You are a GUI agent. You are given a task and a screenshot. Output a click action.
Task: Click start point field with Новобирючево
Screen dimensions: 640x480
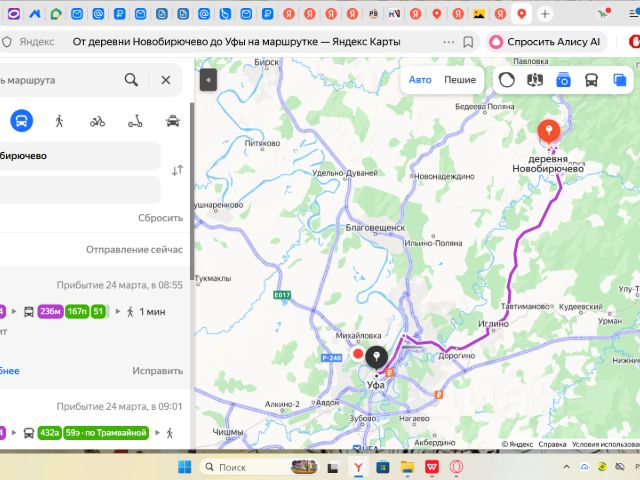tap(80, 156)
